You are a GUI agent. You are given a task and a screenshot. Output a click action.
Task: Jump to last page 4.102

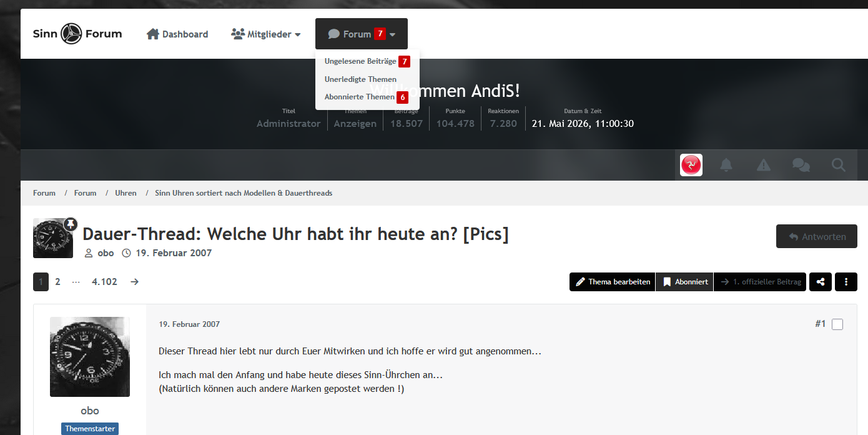(104, 282)
